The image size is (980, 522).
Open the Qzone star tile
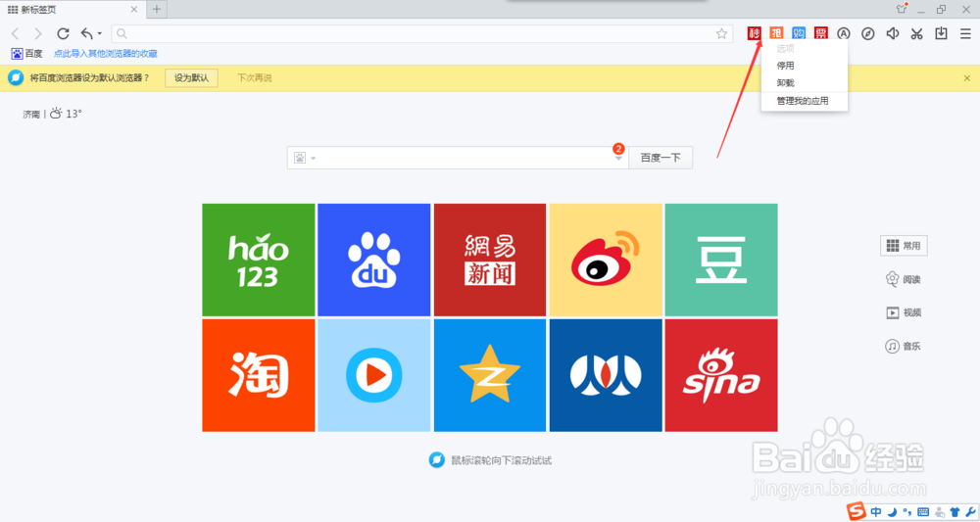(490, 375)
